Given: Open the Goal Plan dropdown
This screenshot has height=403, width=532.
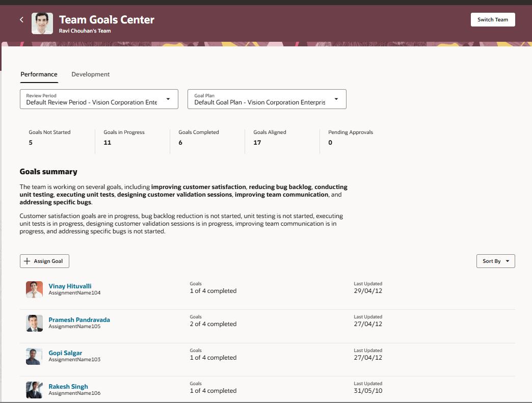Looking at the screenshot, I should click(336, 99).
